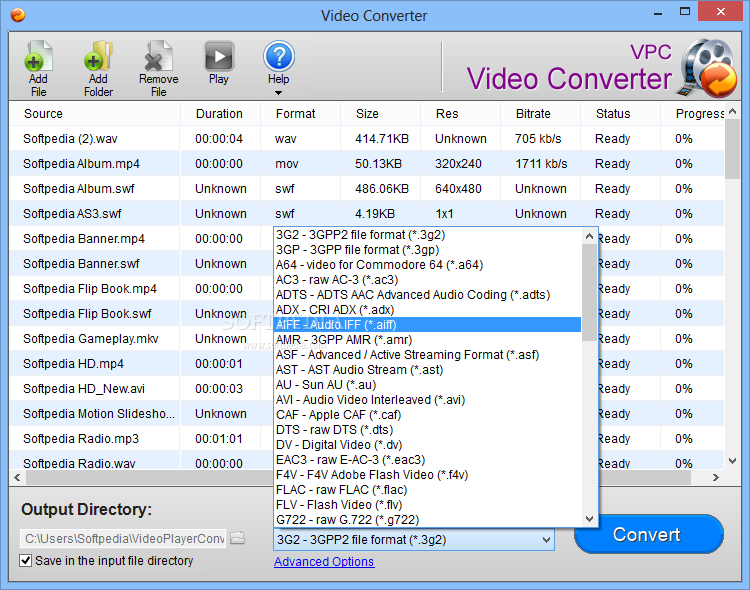
Task: Sort by the Size column header
Action: tap(380, 113)
